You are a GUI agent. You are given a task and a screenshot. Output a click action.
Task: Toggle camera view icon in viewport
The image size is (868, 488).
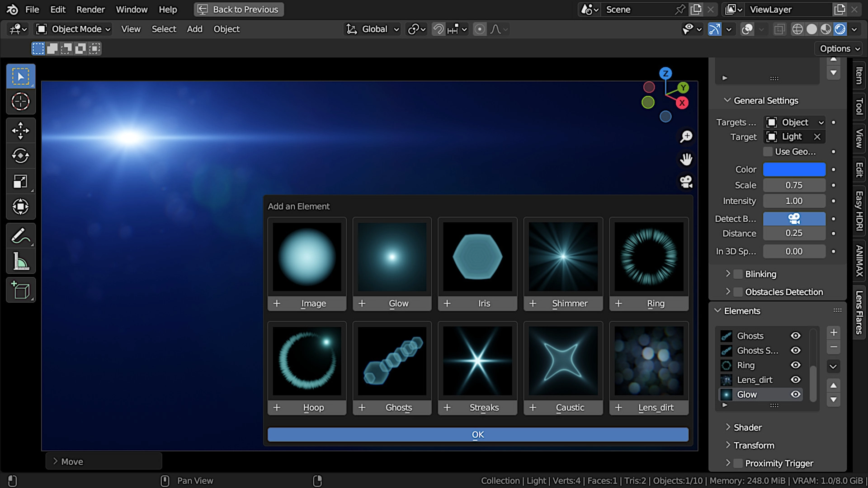686,182
